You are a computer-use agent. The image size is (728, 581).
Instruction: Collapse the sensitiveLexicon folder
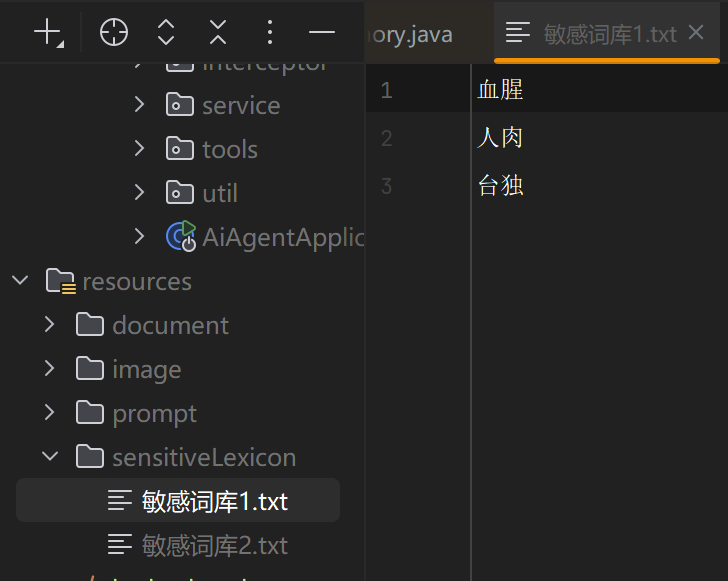pyautogui.click(x=50, y=457)
